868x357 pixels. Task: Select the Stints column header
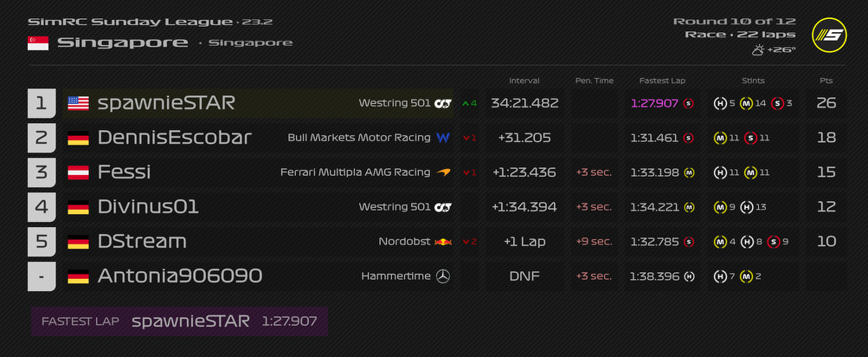click(x=753, y=81)
